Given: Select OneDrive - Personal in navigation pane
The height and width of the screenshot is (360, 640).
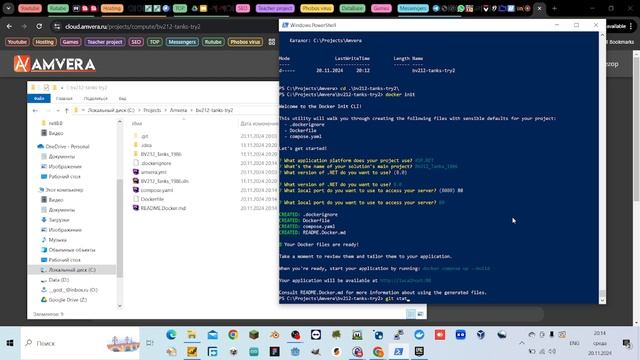Looking at the screenshot, I should (x=67, y=147).
